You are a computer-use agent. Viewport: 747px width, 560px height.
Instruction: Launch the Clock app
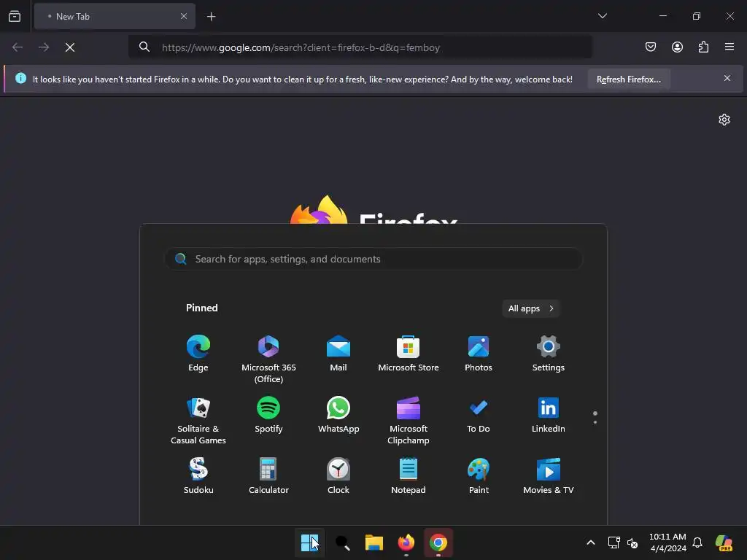tap(338, 475)
